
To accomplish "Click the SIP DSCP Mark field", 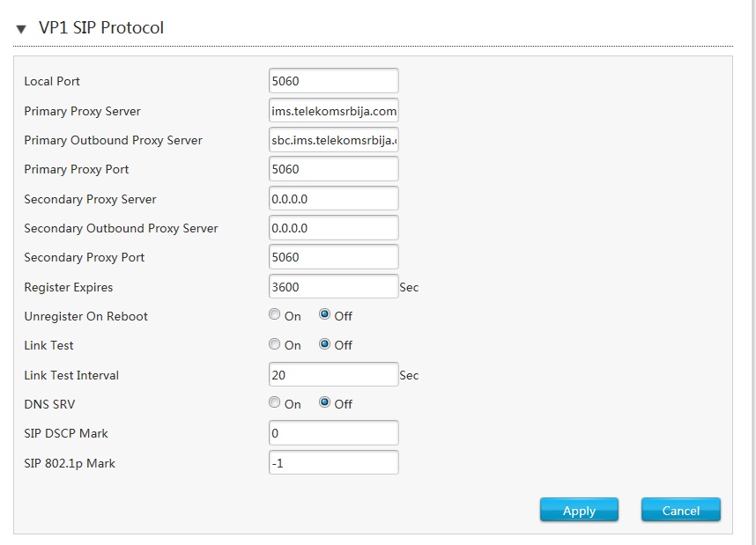I will click(x=333, y=433).
